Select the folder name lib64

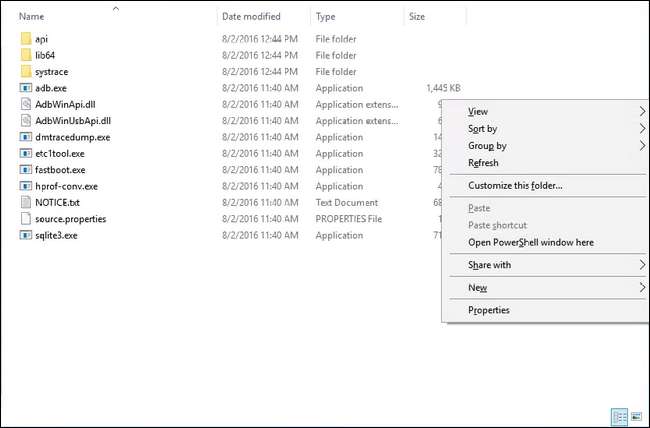pos(45,55)
